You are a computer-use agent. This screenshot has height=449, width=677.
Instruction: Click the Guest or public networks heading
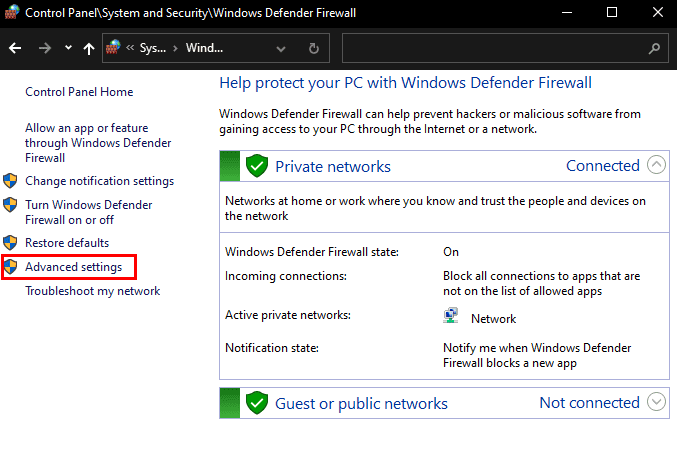pos(361,404)
